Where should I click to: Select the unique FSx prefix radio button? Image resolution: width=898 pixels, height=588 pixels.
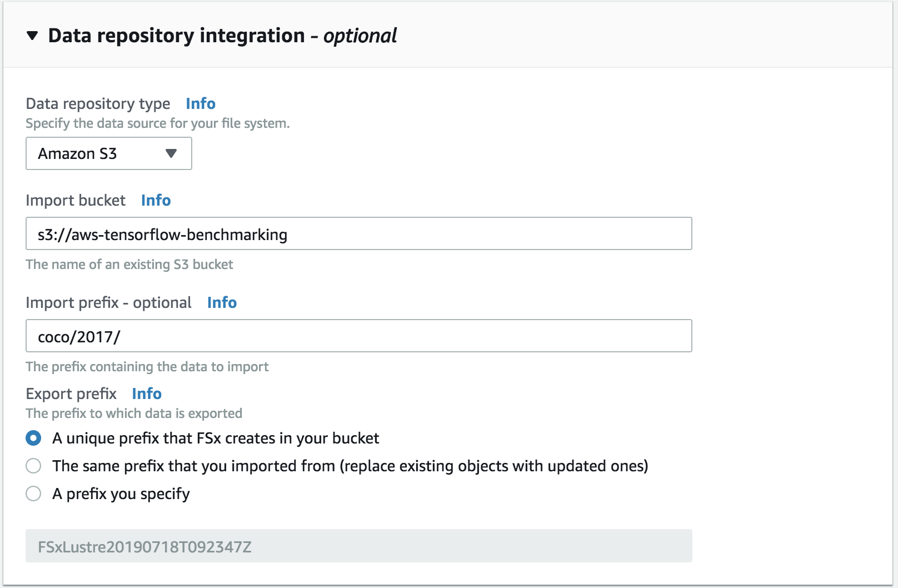33,438
